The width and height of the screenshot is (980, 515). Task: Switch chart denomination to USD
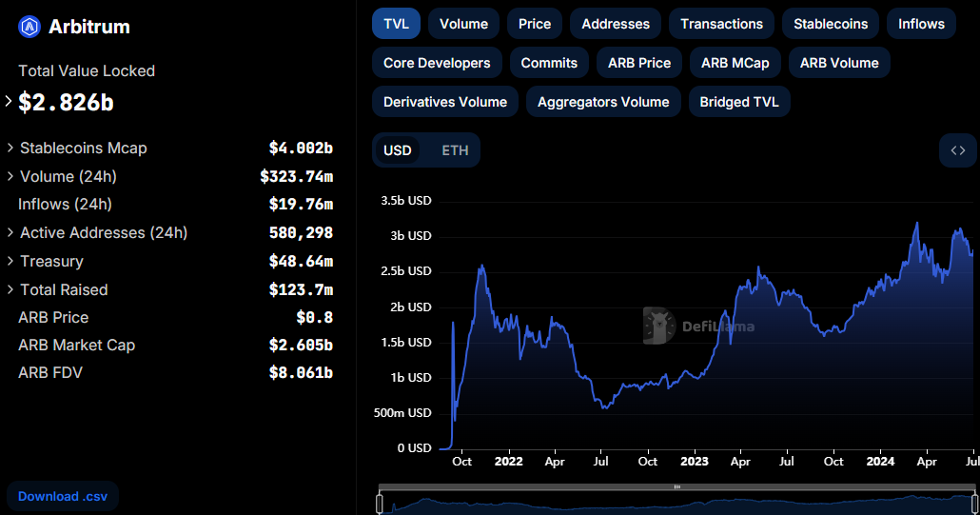(x=398, y=150)
